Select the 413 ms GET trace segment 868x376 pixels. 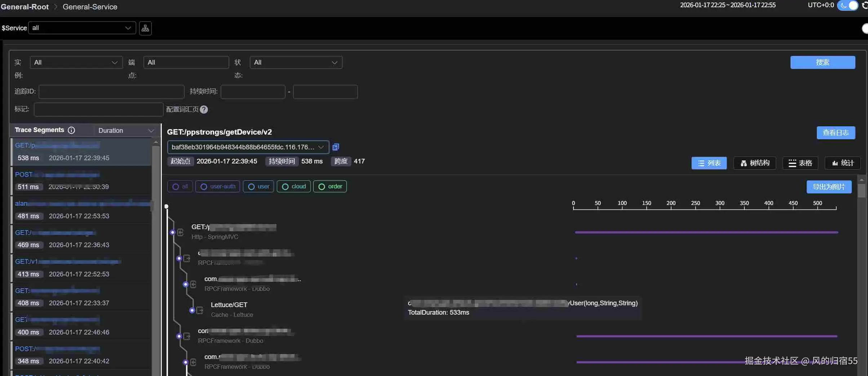tap(81, 268)
